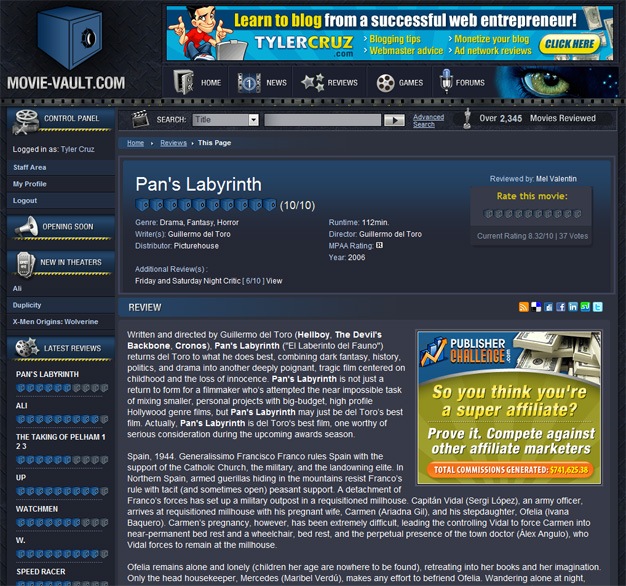Click reviewer name Mel Valentin
626x586 pixels.
[556, 179]
